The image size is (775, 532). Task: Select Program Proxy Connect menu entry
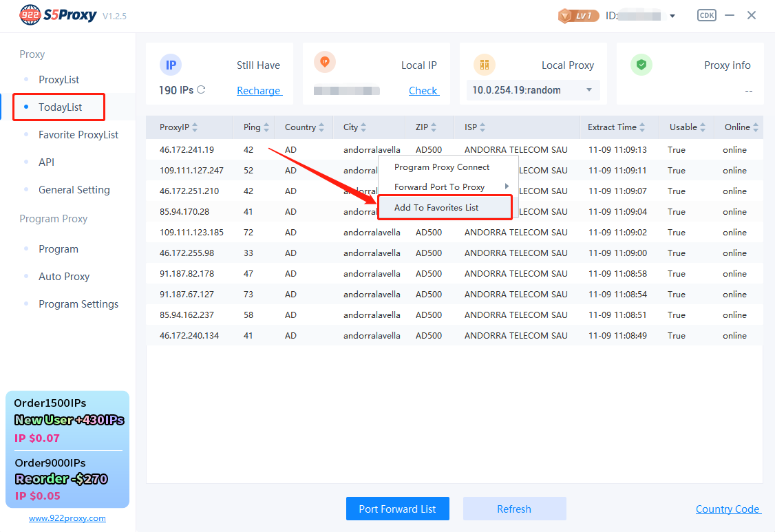tap(448, 167)
